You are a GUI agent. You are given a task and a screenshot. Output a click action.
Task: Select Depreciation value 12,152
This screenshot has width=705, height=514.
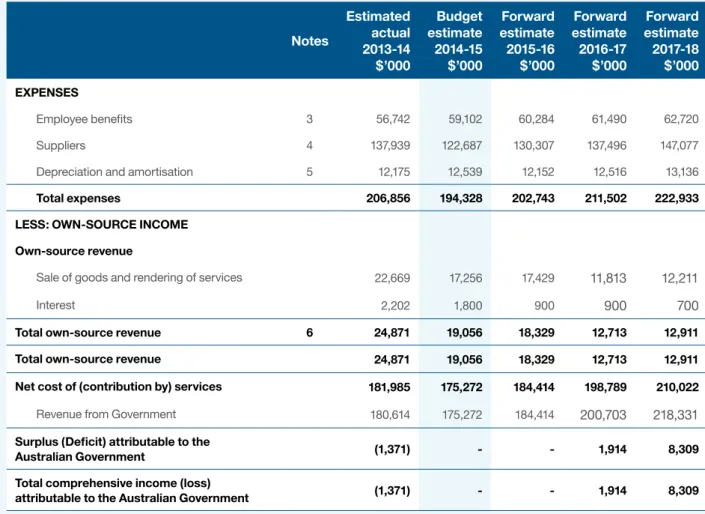(x=538, y=172)
